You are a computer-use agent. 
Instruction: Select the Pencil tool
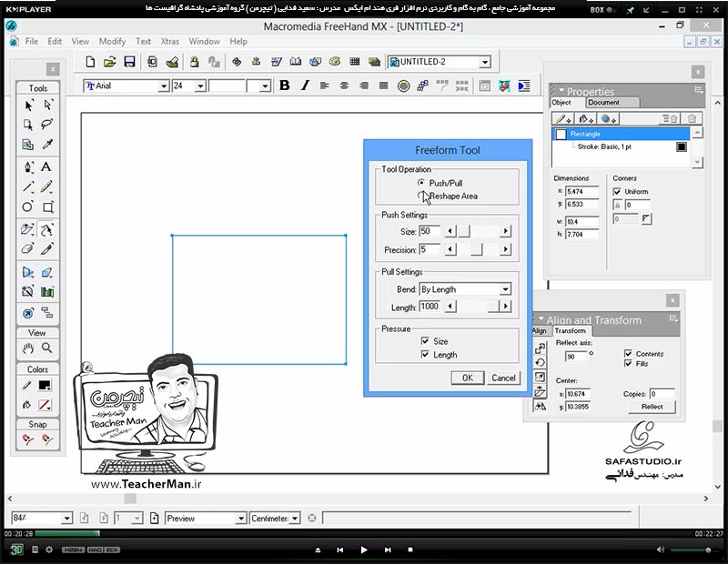(46, 187)
